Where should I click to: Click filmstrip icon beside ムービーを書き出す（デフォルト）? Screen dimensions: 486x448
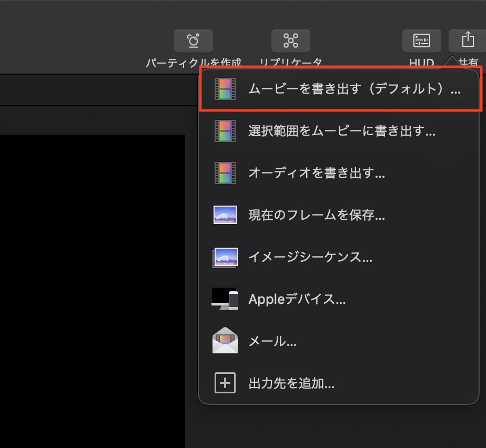tap(225, 89)
